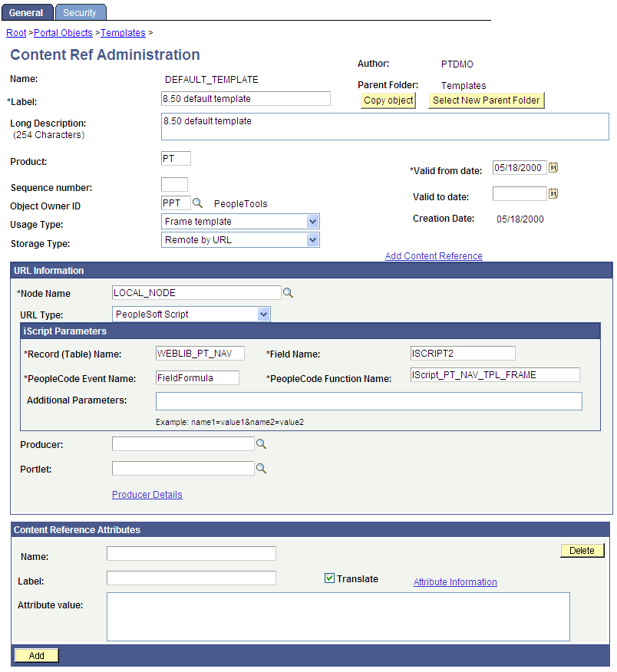Click the Producer field lookup icon

coord(261,443)
